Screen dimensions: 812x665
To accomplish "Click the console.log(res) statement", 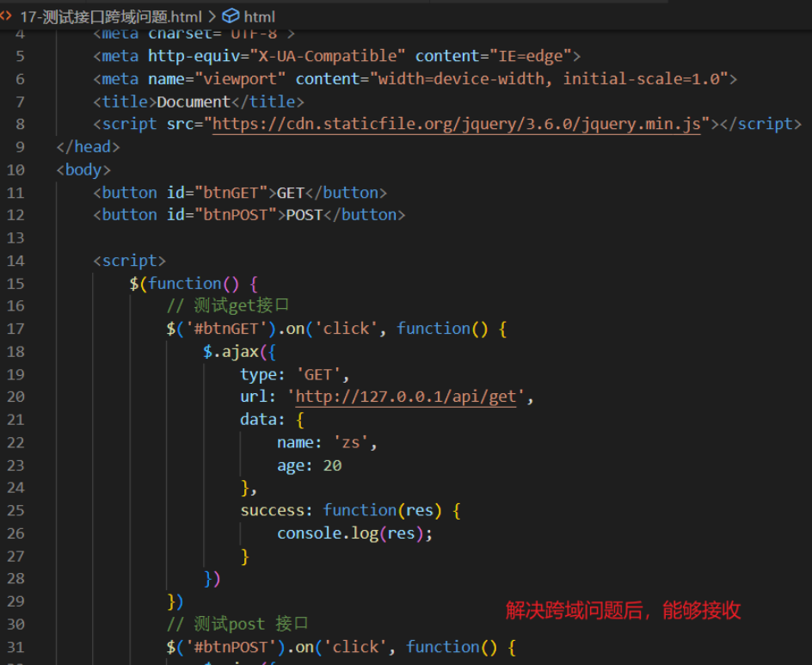I will point(354,533).
